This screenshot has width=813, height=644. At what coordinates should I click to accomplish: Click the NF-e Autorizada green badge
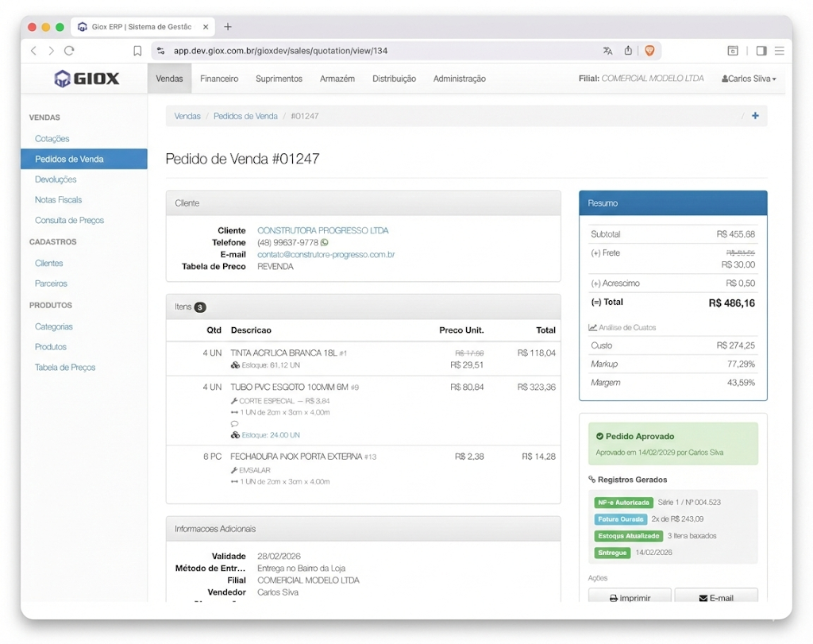[x=623, y=503]
